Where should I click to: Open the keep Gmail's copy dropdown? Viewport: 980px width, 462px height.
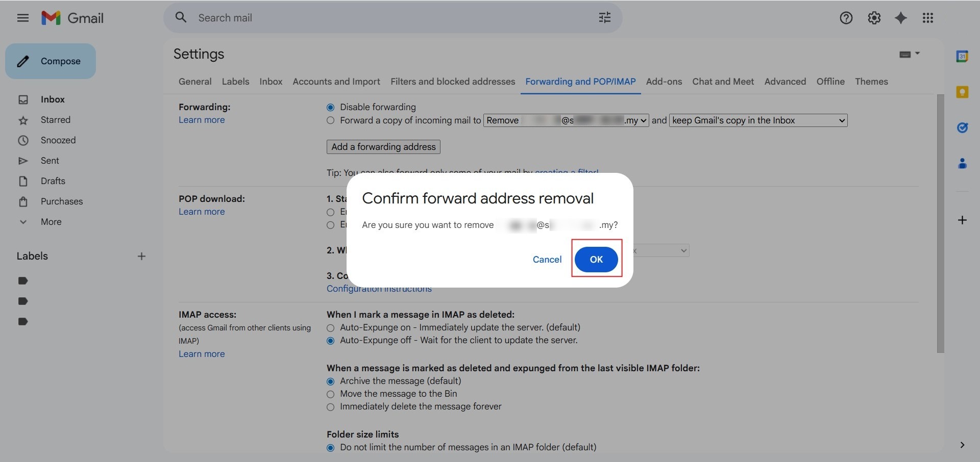pos(758,120)
